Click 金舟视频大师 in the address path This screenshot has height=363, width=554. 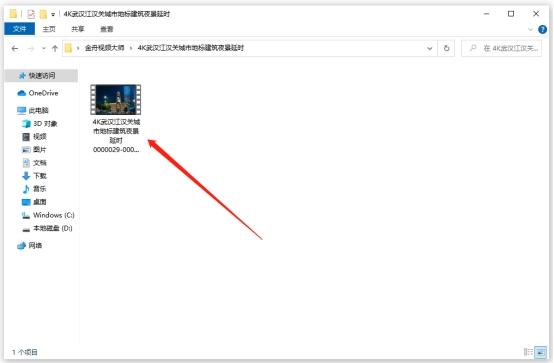pos(105,48)
